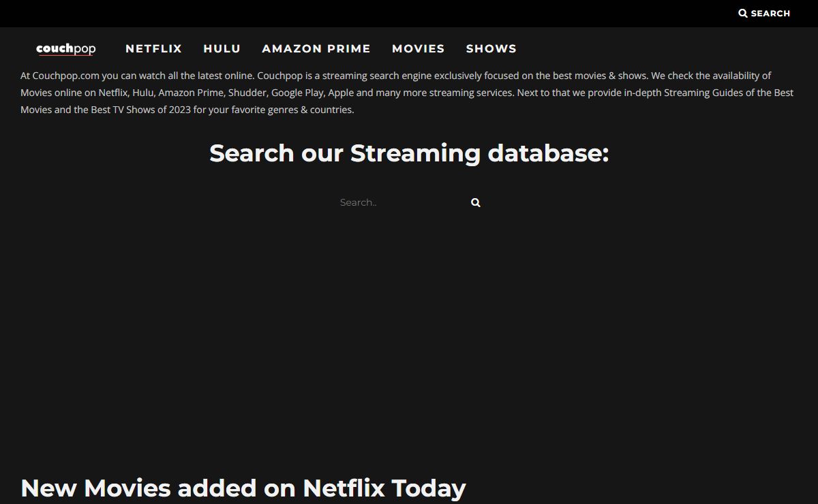Click the couchpop logo
818x504 pixels.
pyautogui.click(x=66, y=49)
